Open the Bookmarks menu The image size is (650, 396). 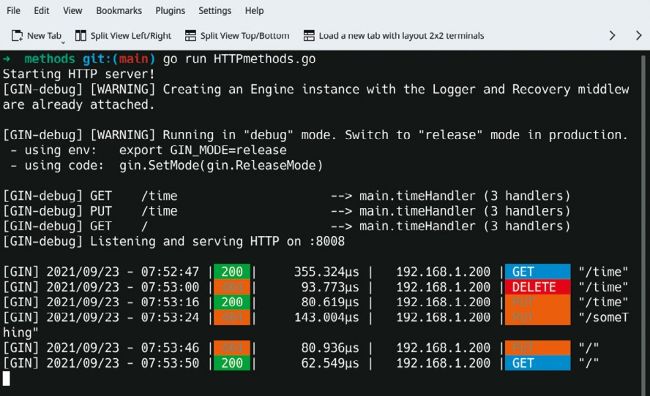119,10
